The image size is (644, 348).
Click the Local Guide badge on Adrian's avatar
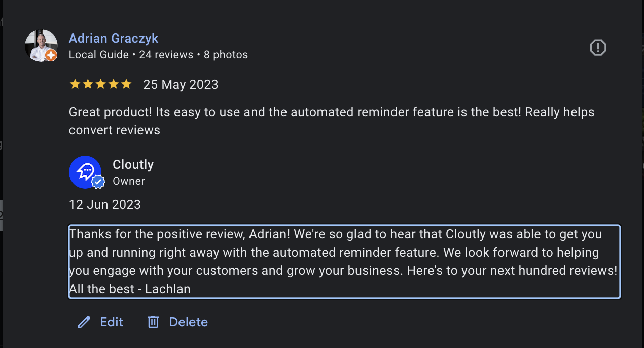51,56
